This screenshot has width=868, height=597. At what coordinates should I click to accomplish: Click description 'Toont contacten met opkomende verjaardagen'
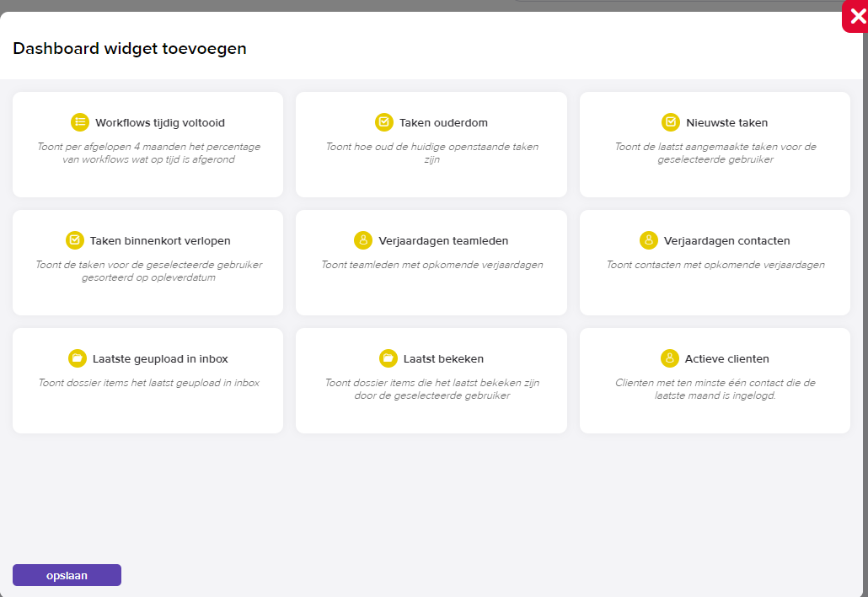point(715,265)
